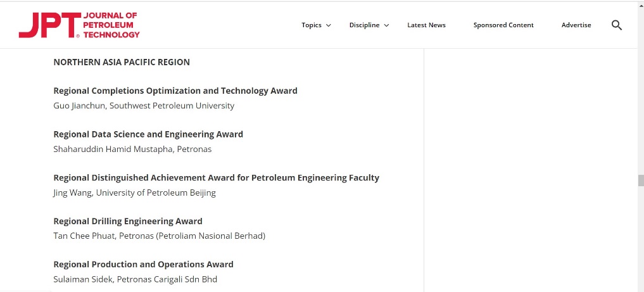This screenshot has width=644, height=292.
Task: Open the Advertise page
Action: (576, 25)
